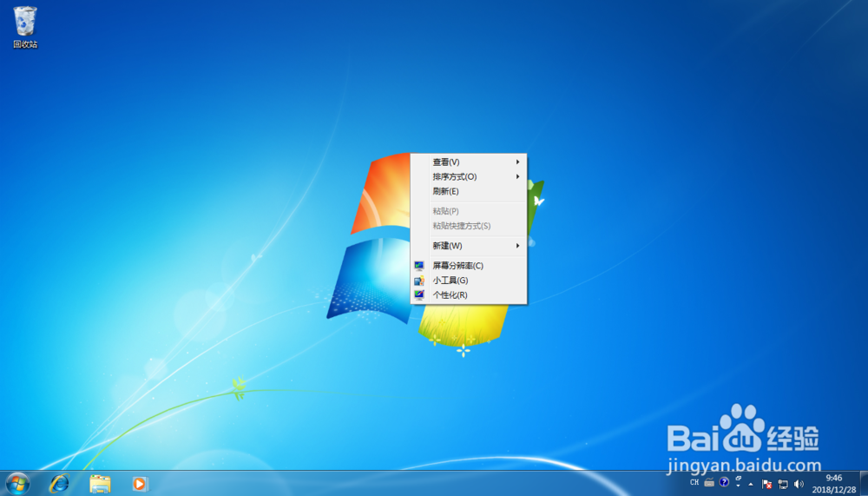The width and height of the screenshot is (868, 496).
Task: Open 小工具(G) gadgets entry
Action: (x=469, y=281)
